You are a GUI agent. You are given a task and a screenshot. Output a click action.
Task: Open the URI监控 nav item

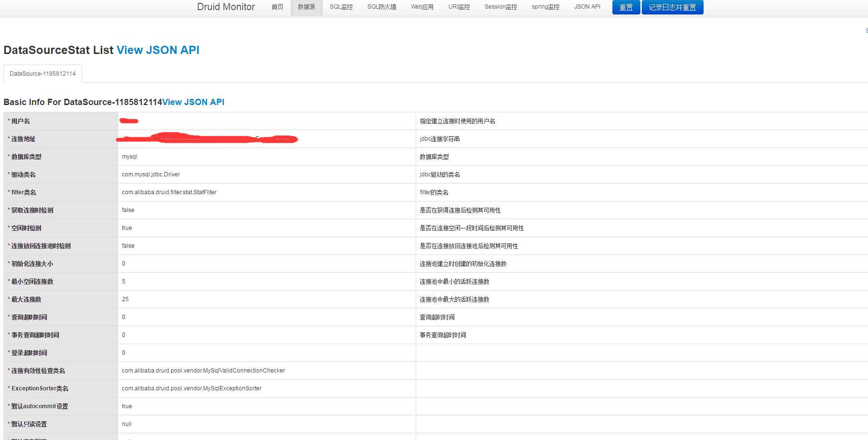click(x=459, y=7)
